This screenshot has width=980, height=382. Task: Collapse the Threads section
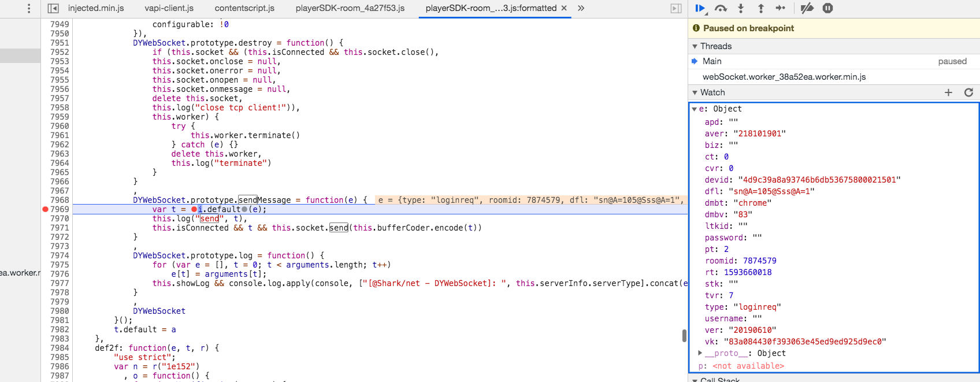pyautogui.click(x=695, y=46)
